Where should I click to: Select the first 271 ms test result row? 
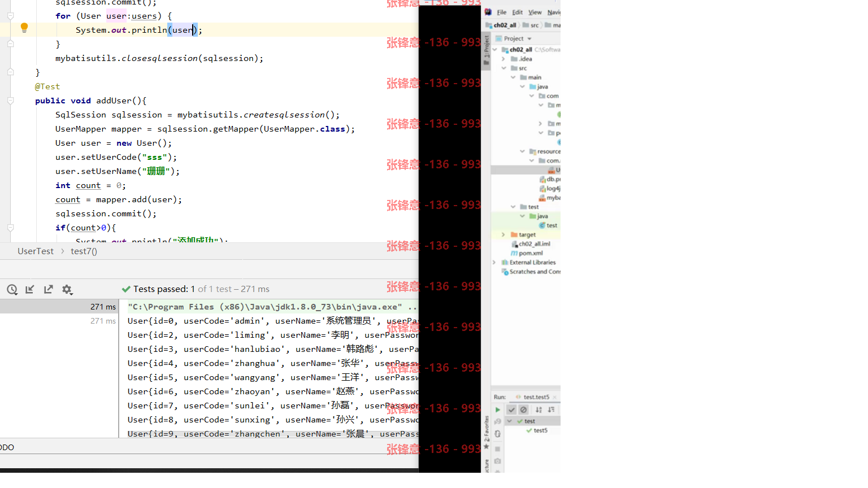click(59, 307)
